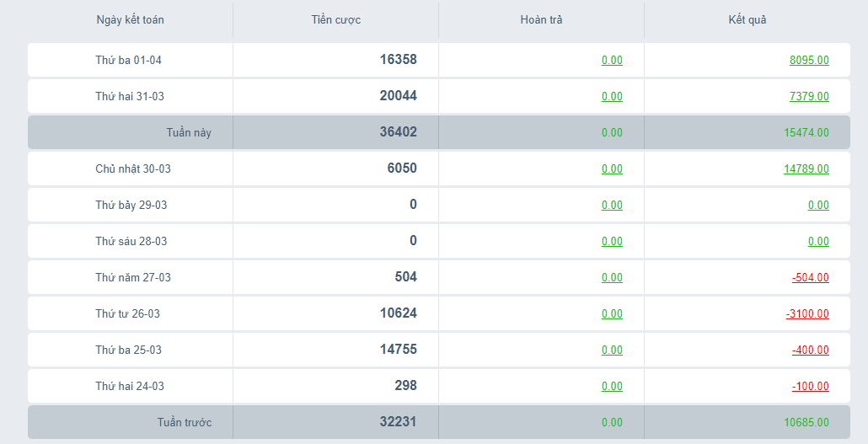Click the Hoàn trả link for Thứ năm 27-03
868x444 pixels.
612,278
